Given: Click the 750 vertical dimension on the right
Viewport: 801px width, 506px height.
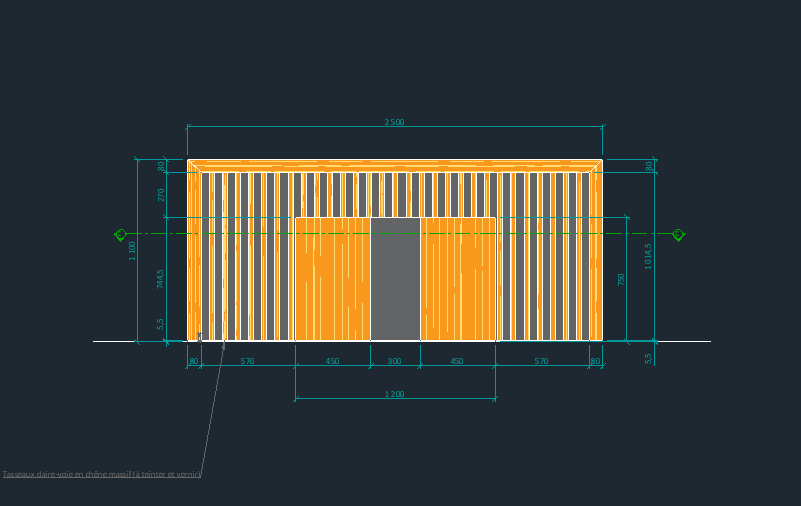Looking at the screenshot, I should pyautogui.click(x=621, y=279).
